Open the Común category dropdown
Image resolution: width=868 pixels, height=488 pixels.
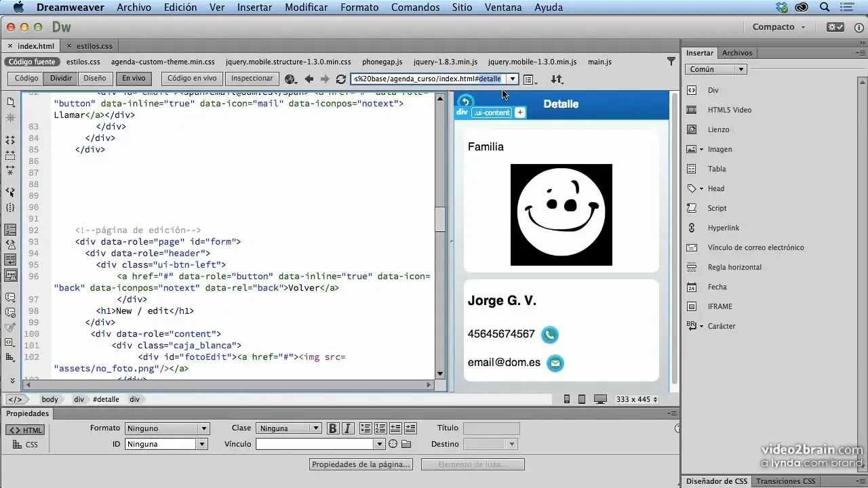pyautogui.click(x=715, y=69)
